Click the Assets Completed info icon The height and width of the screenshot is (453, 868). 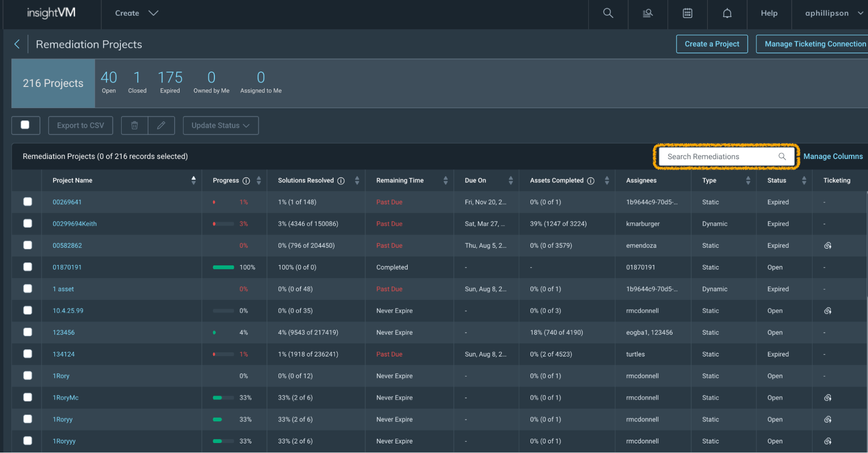coord(591,181)
